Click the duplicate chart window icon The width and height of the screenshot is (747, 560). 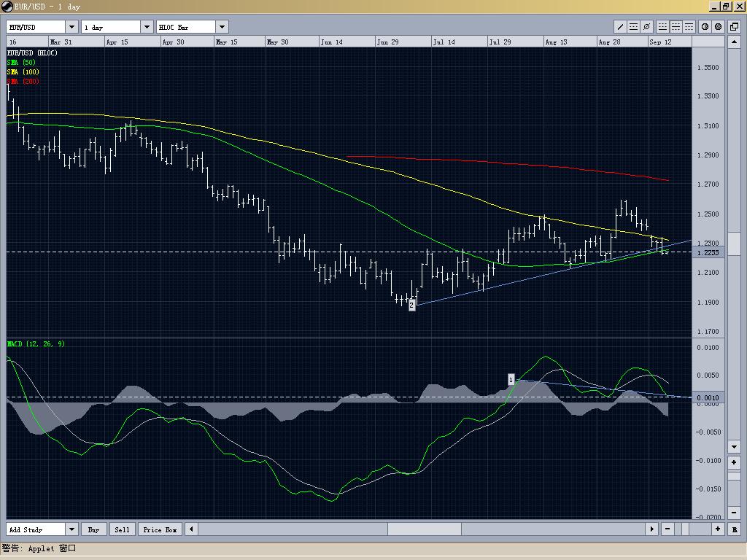pyautogui.click(x=734, y=26)
